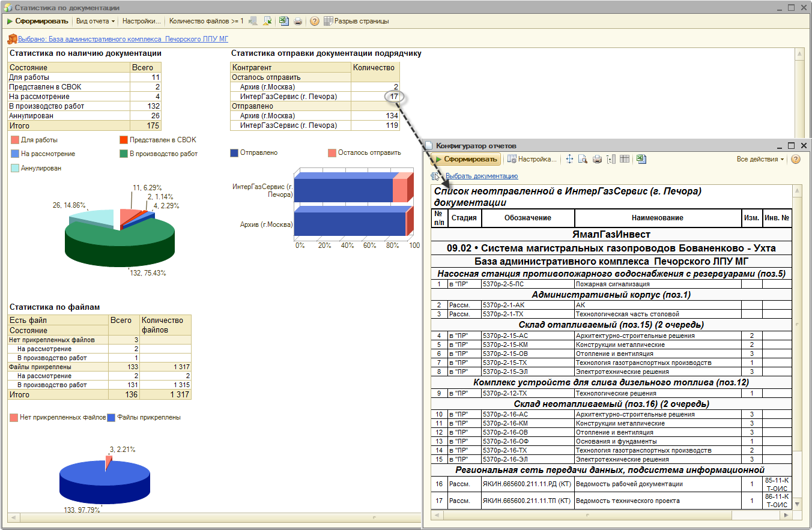Export the configurator report to Excel
This screenshot has height=530, width=812.
(641, 159)
